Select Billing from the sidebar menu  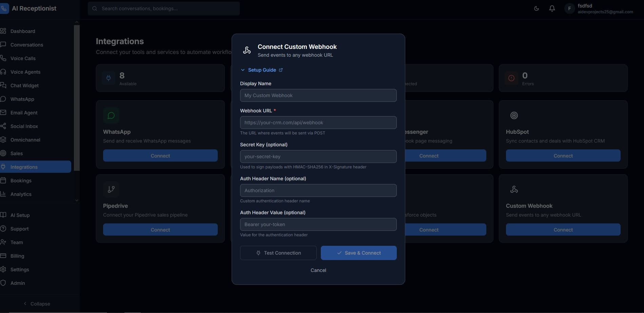[x=17, y=256]
